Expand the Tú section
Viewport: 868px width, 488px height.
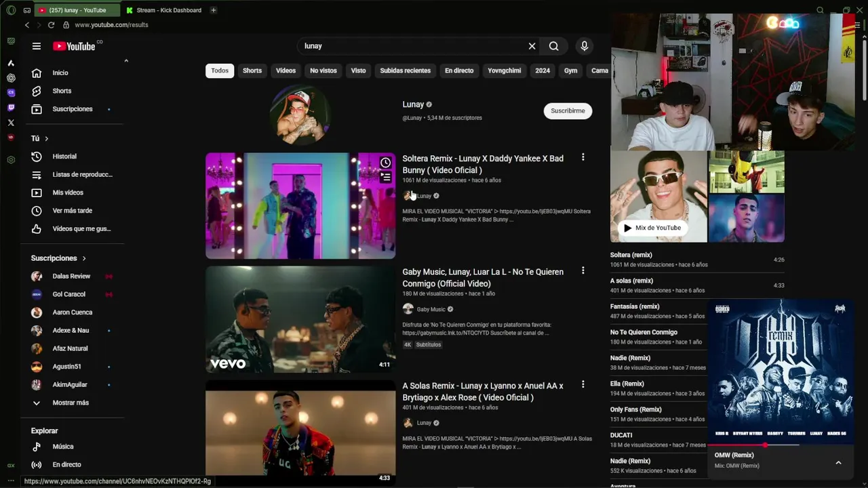40,138
